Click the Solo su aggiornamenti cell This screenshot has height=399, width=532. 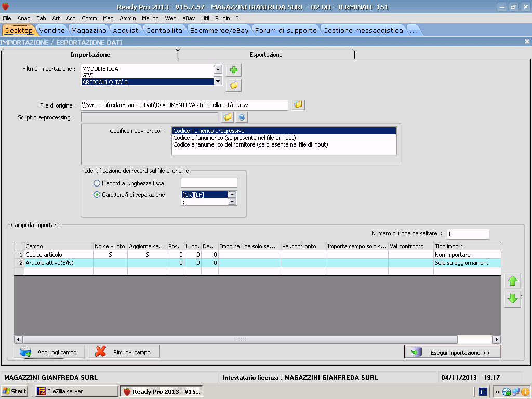[467, 263]
